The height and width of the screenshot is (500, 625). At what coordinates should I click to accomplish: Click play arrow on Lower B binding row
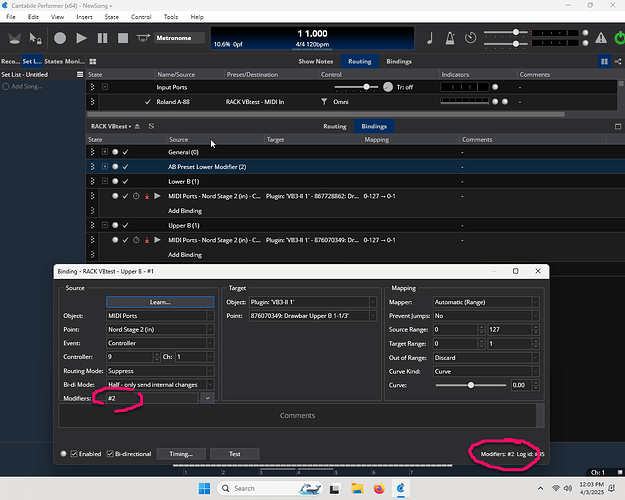coord(157,196)
